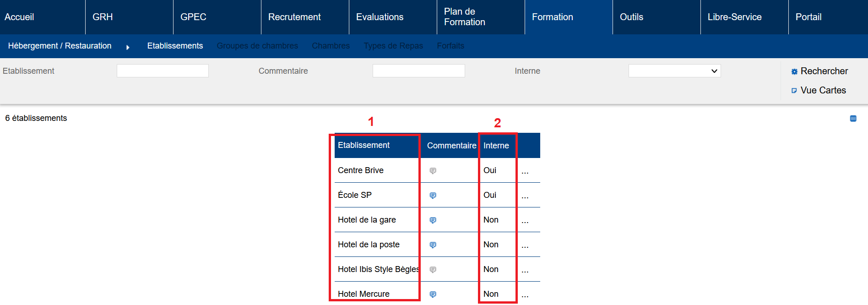868x305 pixels.
Task: Click the Etablissement search input field
Action: point(163,71)
